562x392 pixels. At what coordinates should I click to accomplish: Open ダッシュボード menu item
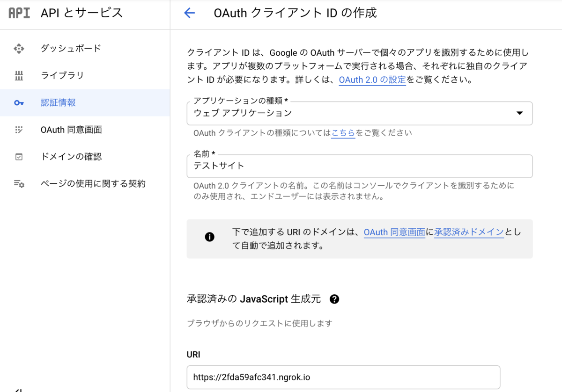(71, 48)
